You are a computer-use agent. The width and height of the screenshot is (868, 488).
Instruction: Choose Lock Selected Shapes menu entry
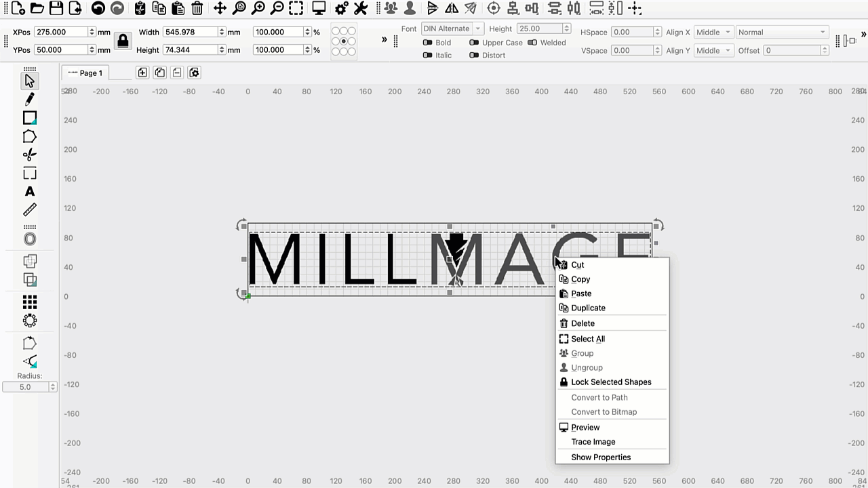pyautogui.click(x=612, y=382)
